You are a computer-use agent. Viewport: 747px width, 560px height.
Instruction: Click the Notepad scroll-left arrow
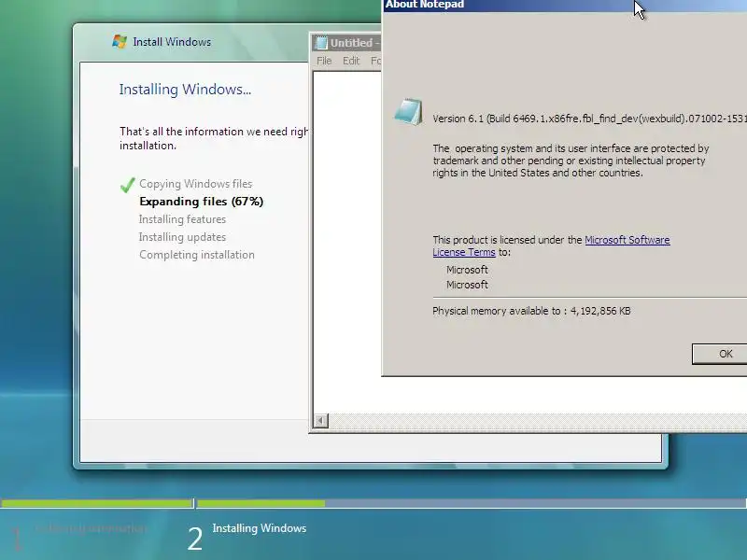(x=320, y=421)
